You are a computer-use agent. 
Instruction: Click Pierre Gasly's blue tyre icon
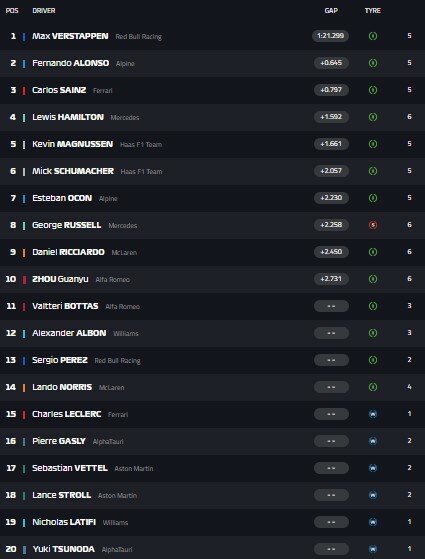pyautogui.click(x=373, y=441)
